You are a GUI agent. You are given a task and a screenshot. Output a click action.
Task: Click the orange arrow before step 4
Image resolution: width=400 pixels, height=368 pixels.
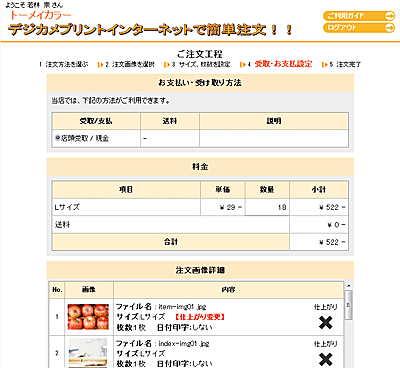[x=242, y=65]
